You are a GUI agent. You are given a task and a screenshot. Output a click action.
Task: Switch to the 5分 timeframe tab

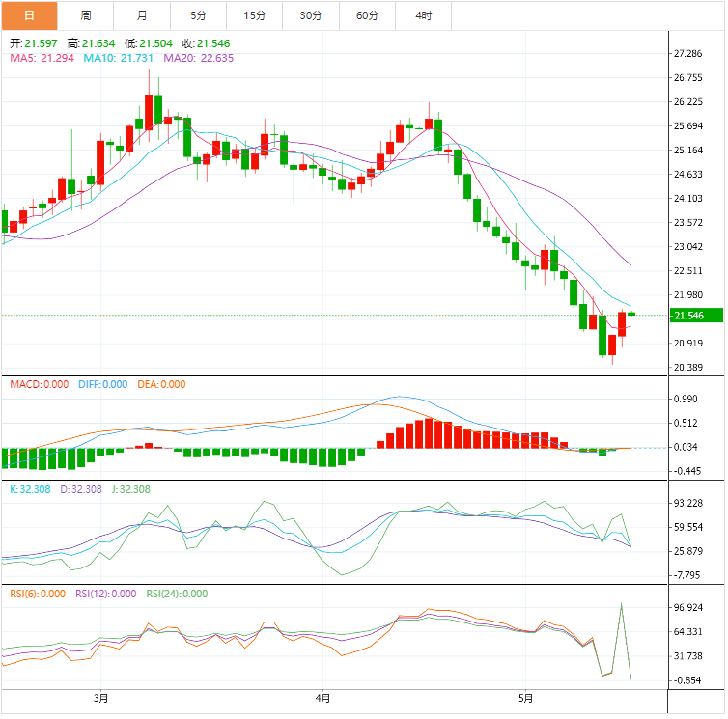pyautogui.click(x=199, y=15)
